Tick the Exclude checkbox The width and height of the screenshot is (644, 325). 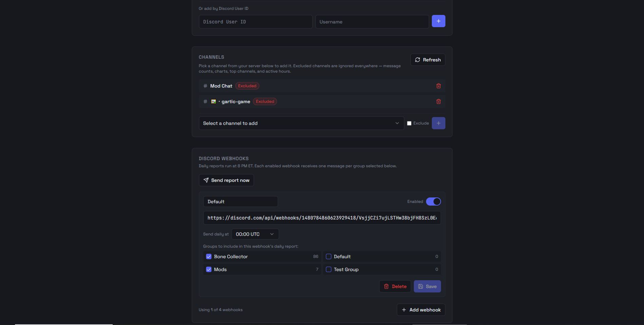pyautogui.click(x=409, y=123)
